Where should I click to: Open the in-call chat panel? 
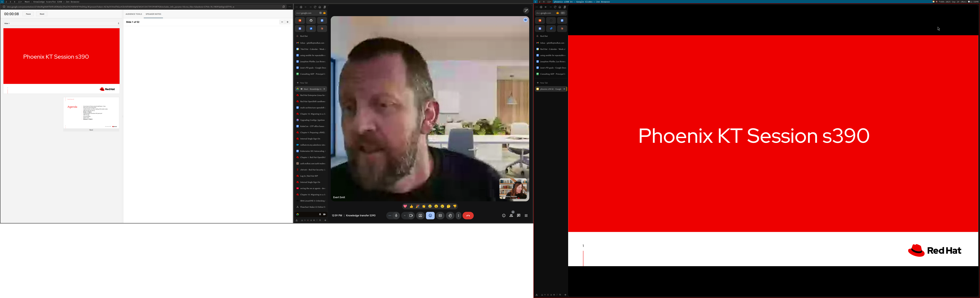tap(519, 215)
